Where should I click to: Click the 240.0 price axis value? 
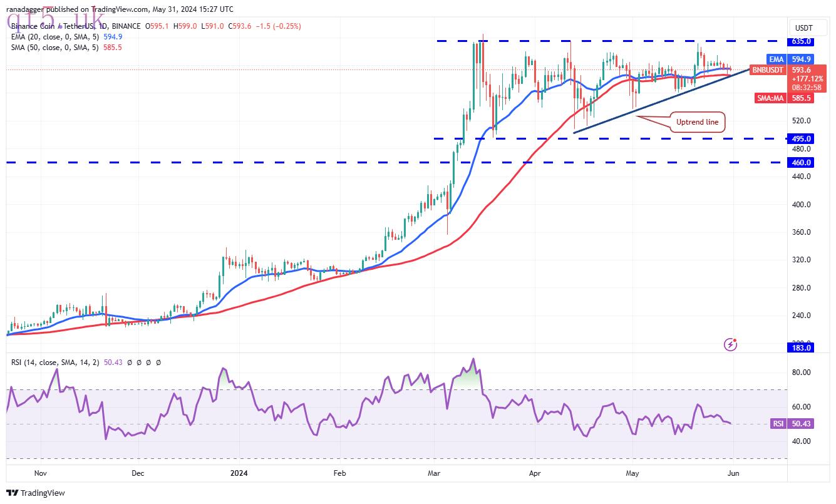pos(803,316)
